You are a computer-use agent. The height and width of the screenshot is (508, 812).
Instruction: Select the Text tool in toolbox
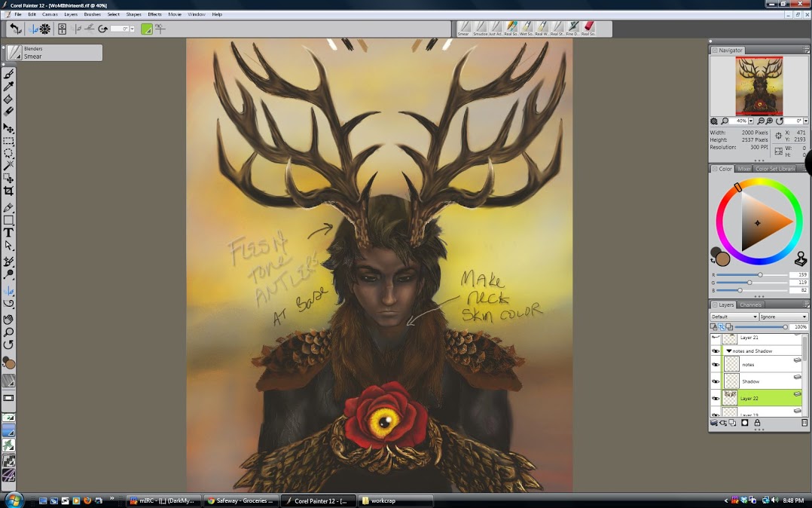(x=8, y=233)
